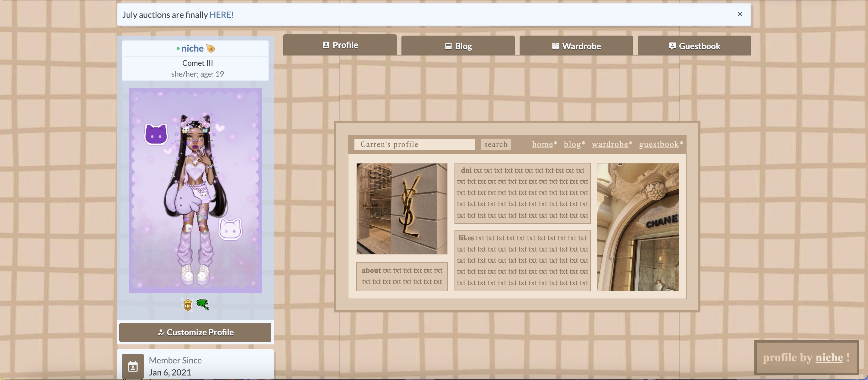The image size is (868, 380).
Task: Click the Profile tab person icon
Action: pos(326,45)
